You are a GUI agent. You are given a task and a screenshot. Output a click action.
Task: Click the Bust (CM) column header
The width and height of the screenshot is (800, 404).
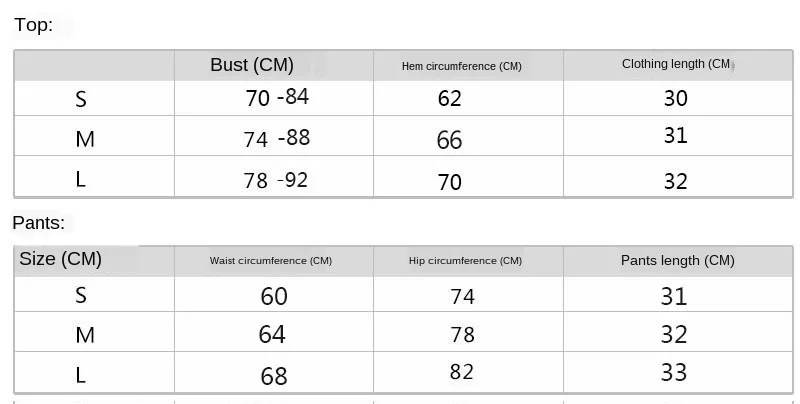point(252,65)
